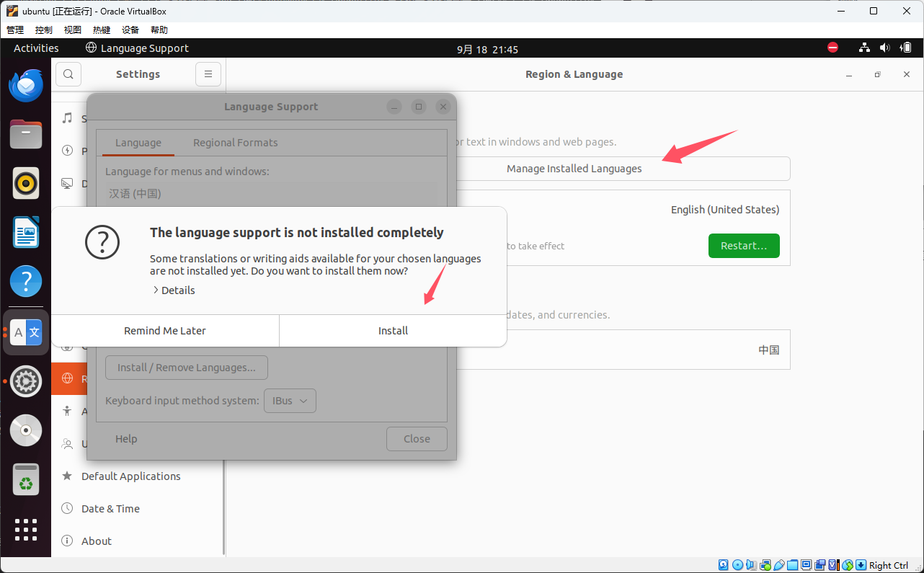Select Date & Time in Settings sidebar

(138, 509)
